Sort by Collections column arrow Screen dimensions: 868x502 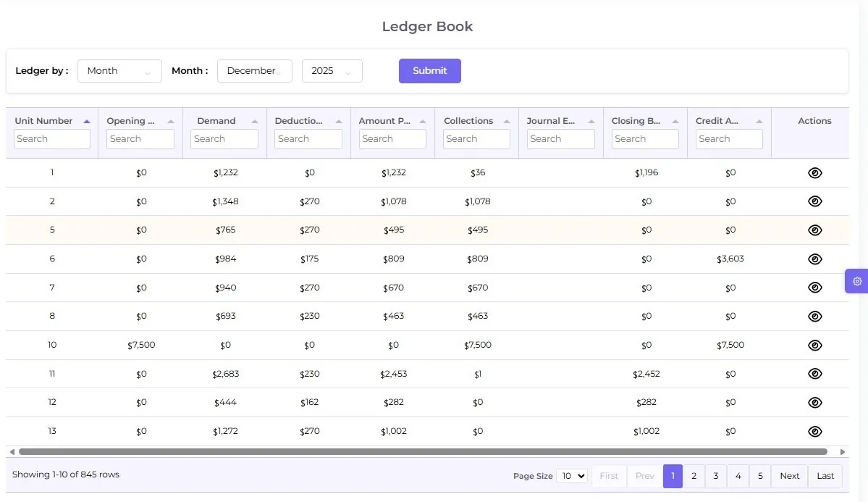coord(507,122)
